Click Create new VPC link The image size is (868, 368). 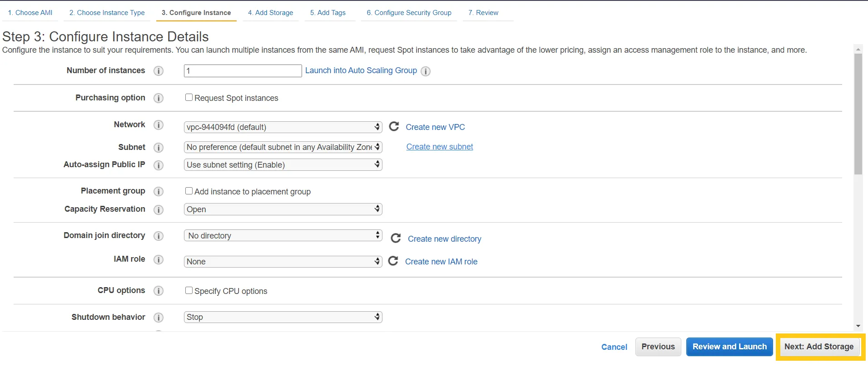pyautogui.click(x=435, y=127)
